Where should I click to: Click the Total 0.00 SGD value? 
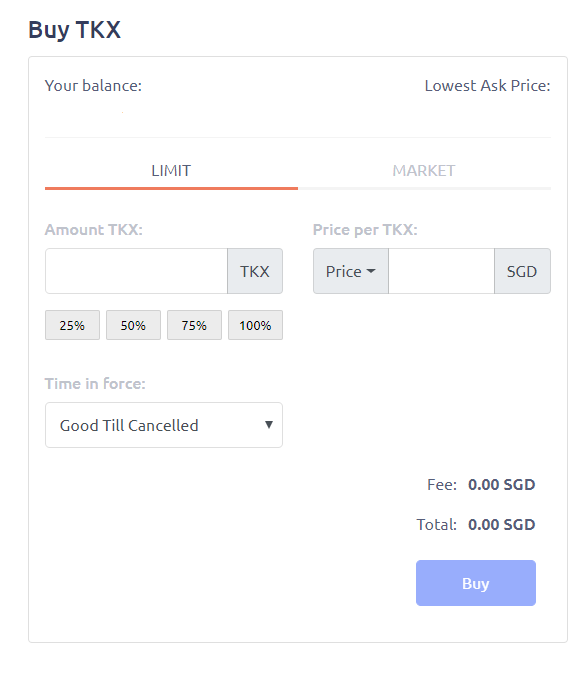[502, 525]
